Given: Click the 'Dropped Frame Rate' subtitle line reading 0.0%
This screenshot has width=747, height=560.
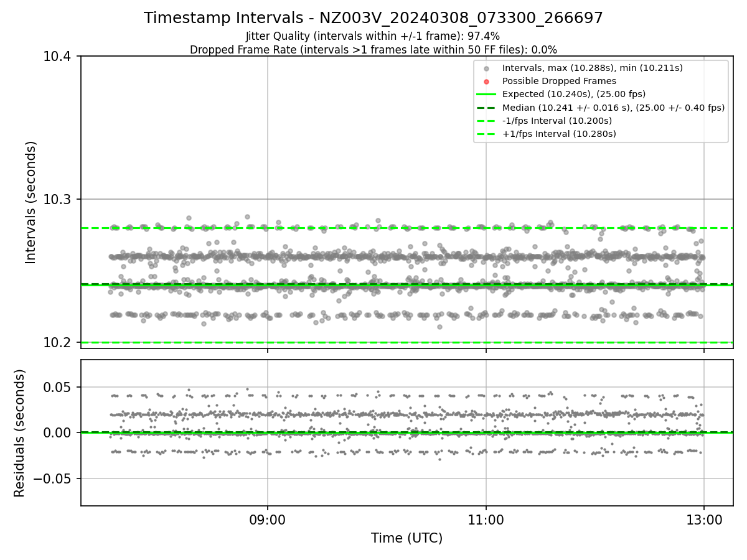Looking at the screenshot, I should point(373,50).
